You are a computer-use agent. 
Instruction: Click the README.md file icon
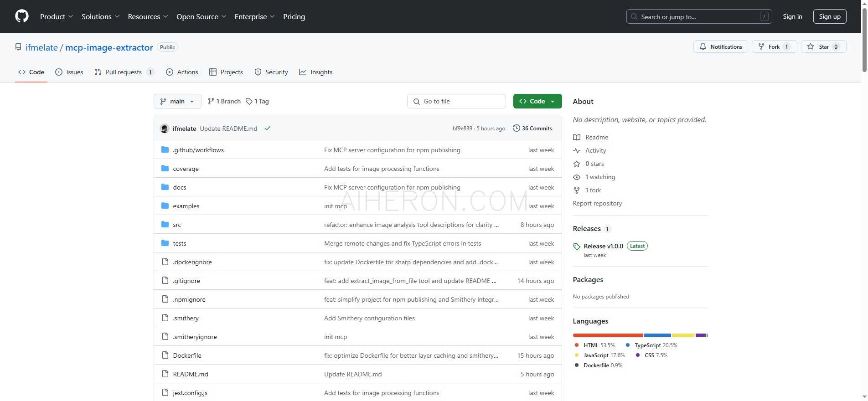coord(165,374)
